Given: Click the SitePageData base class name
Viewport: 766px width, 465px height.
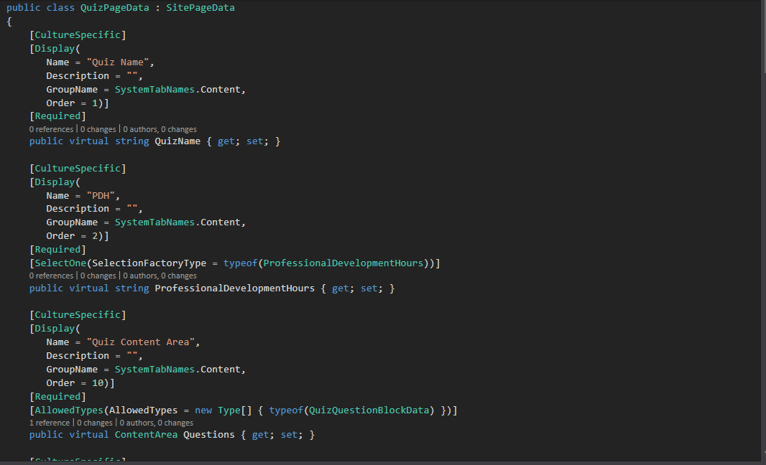Looking at the screenshot, I should [x=200, y=8].
